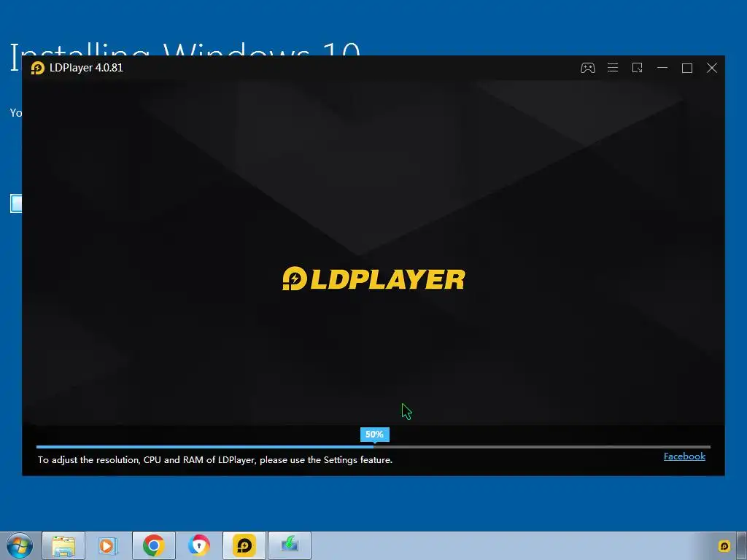
Task: Open the gamepad keymapping icon in title bar
Action: [587, 68]
